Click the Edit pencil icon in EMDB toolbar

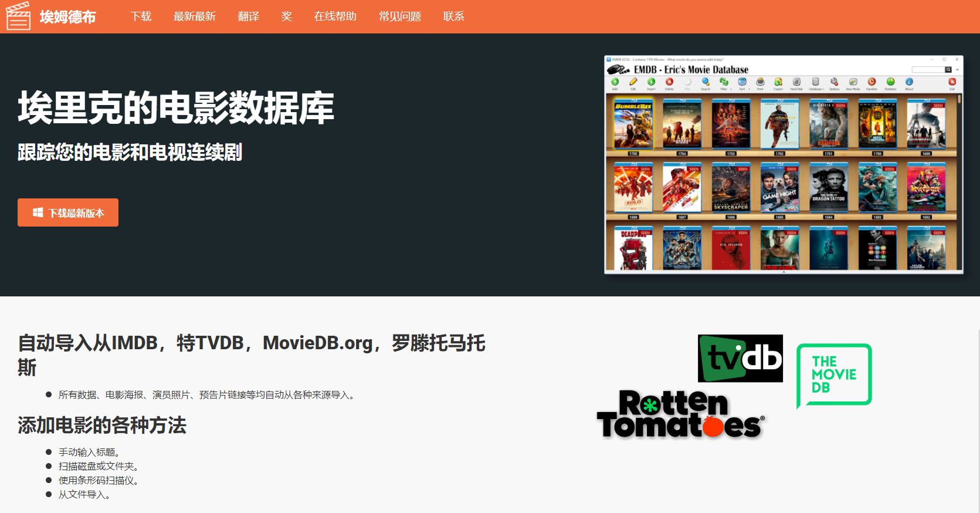633,82
